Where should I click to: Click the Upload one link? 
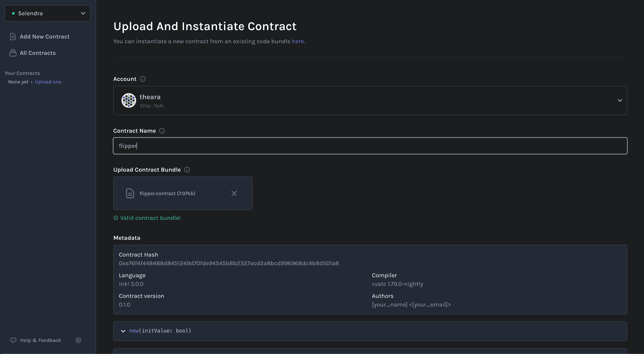(x=48, y=82)
